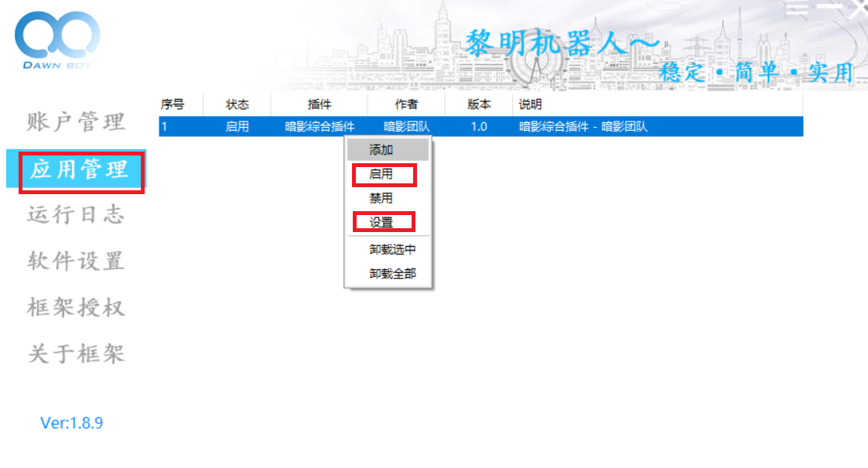Minimize the window via the title bar dash
This screenshot has height=468, width=868.
click(829, 6)
